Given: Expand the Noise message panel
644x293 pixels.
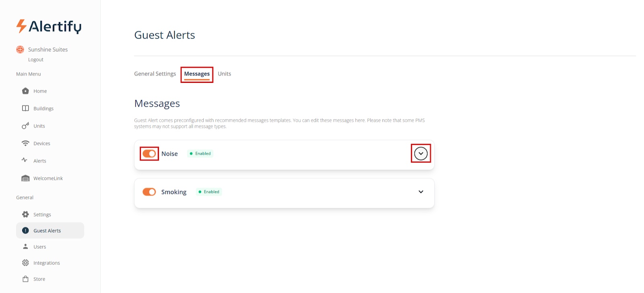Looking at the screenshot, I should click(421, 153).
